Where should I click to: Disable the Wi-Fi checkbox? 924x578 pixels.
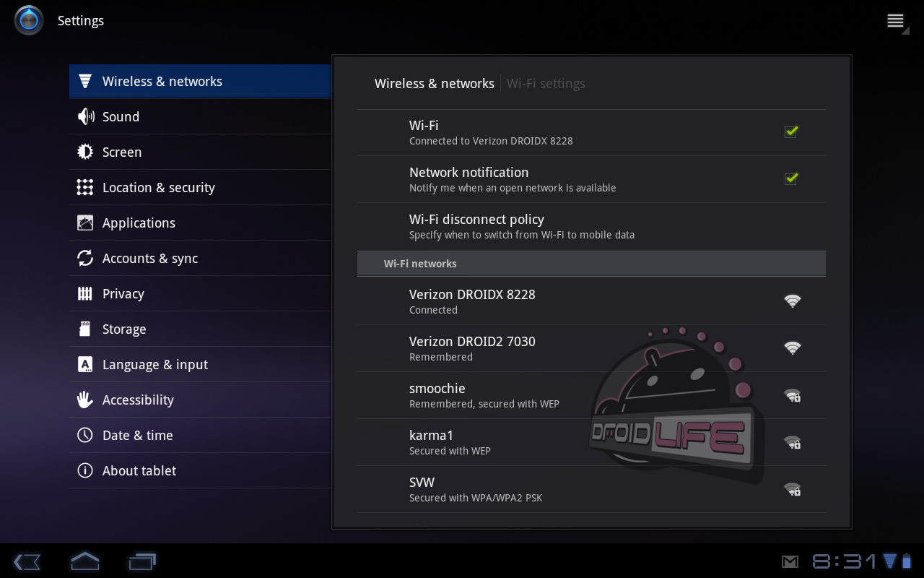coord(791,131)
